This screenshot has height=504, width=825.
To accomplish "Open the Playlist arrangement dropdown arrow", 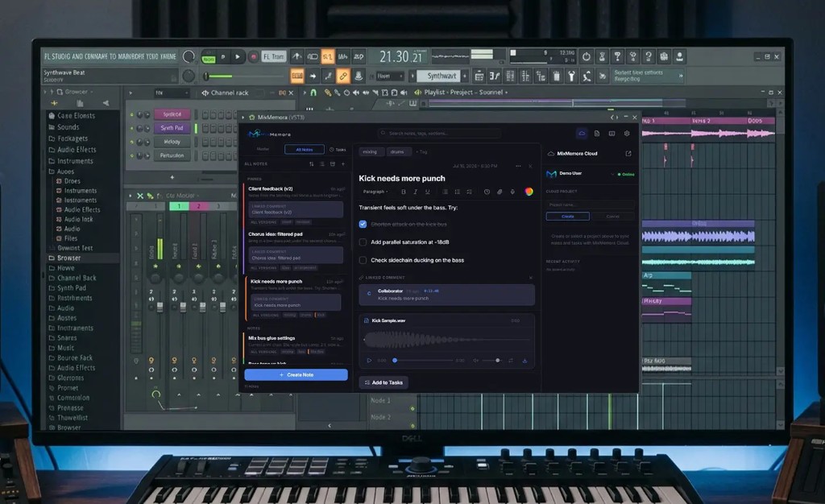I will [507, 93].
